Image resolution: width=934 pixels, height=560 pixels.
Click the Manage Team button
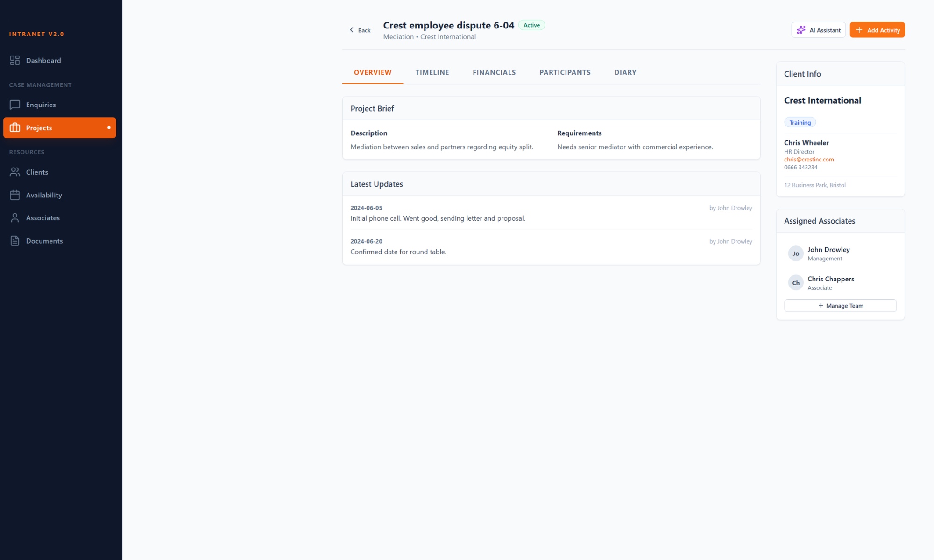pyautogui.click(x=840, y=306)
